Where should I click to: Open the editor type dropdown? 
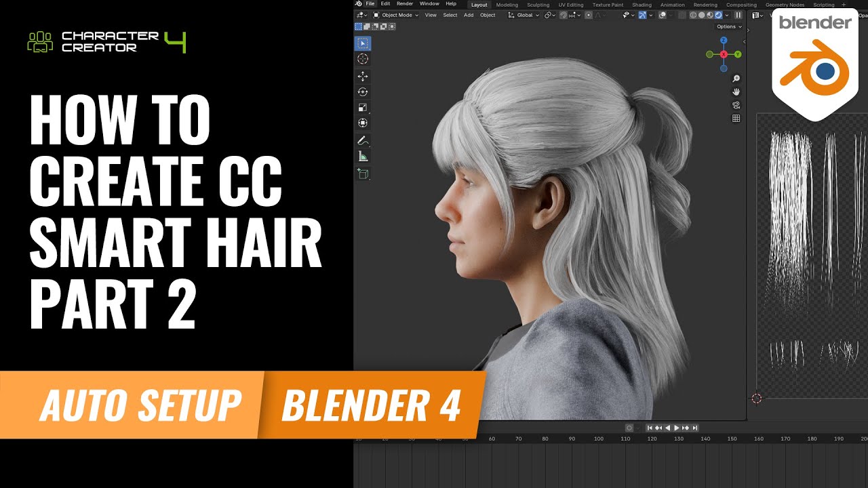(x=362, y=15)
